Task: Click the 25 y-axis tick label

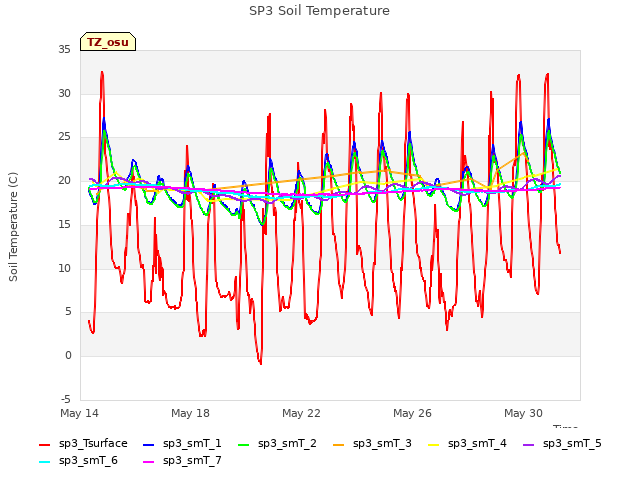Action: [64, 137]
